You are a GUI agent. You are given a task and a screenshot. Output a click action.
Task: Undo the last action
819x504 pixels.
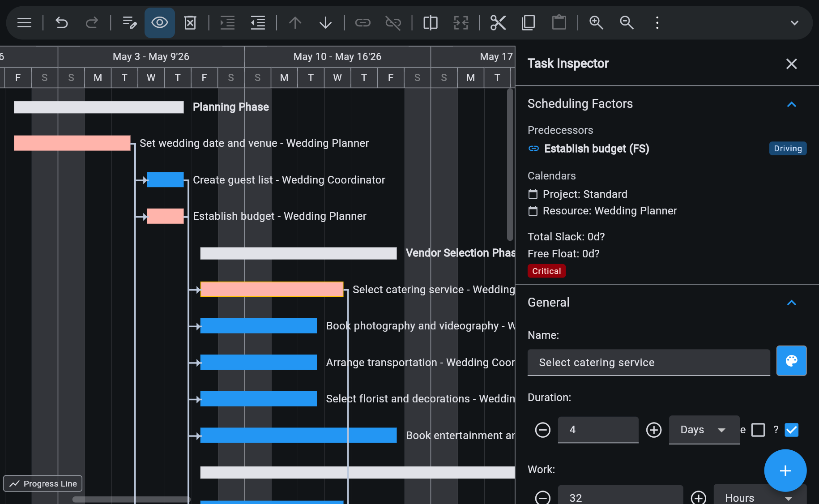pos(61,22)
